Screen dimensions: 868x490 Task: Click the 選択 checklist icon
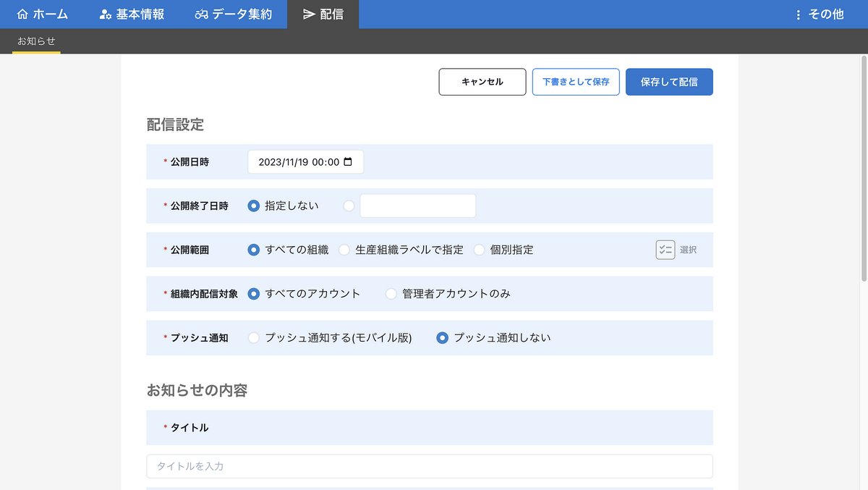[665, 250]
